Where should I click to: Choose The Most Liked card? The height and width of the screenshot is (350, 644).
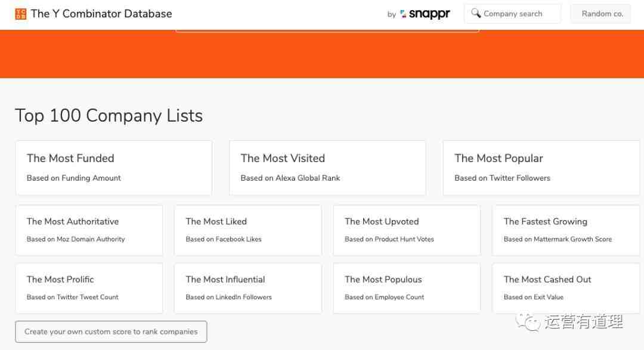tap(247, 230)
